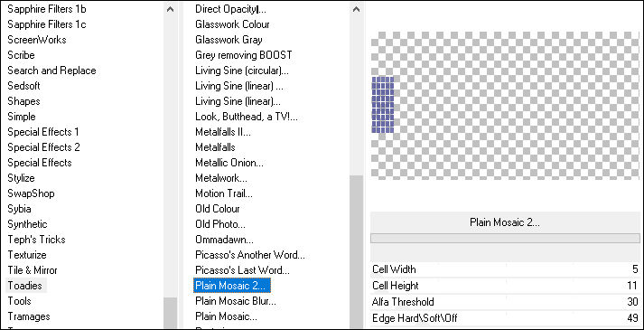The image size is (644, 330).
Task: Select the Simple filter category
Action: [22, 117]
